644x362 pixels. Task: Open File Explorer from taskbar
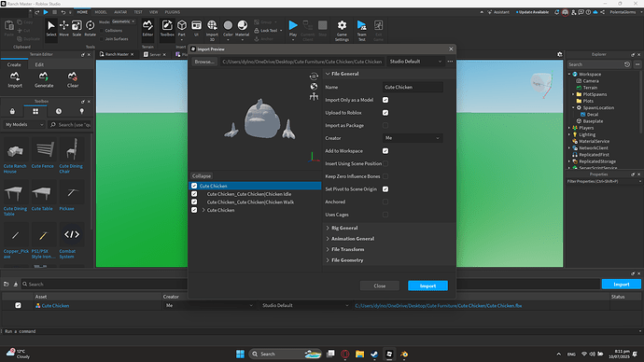359,354
